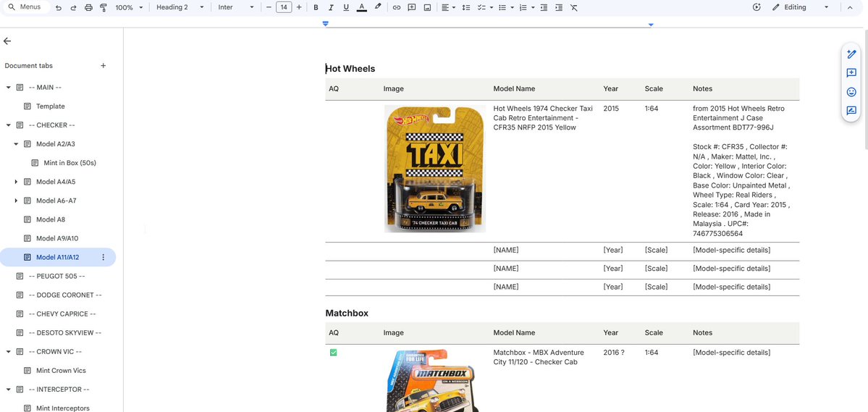This screenshot has height=412, width=868.
Task: Open the 100% zoom dropdown
Action: point(129,8)
